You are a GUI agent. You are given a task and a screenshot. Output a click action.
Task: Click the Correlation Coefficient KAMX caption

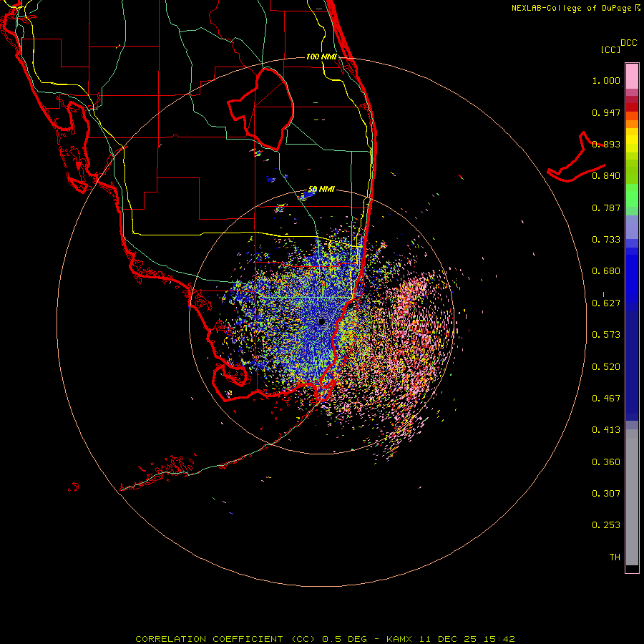(x=325, y=639)
